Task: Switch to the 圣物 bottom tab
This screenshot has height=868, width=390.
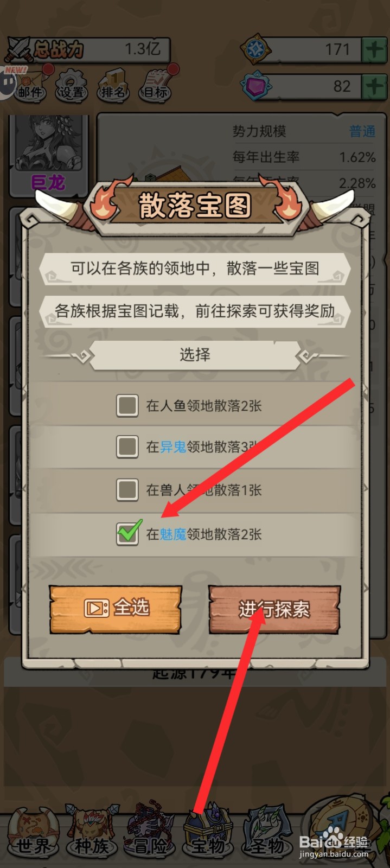Action: pos(267,835)
